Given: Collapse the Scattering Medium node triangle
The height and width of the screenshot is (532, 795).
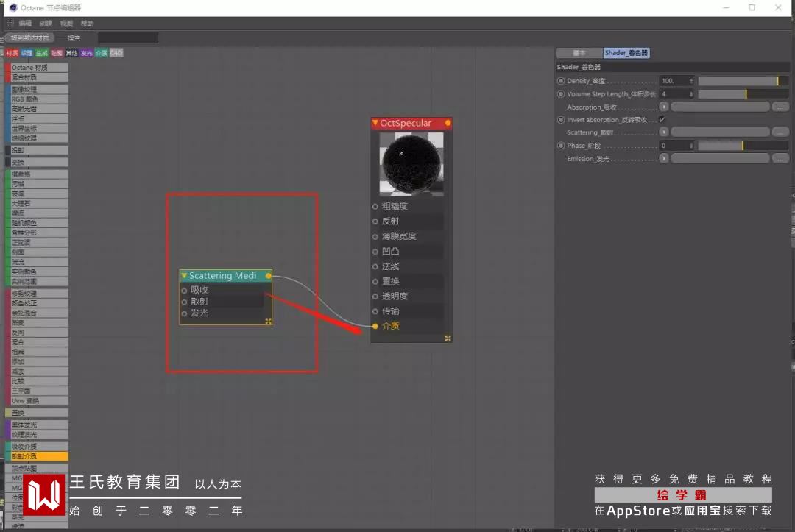Looking at the screenshot, I should coord(184,276).
